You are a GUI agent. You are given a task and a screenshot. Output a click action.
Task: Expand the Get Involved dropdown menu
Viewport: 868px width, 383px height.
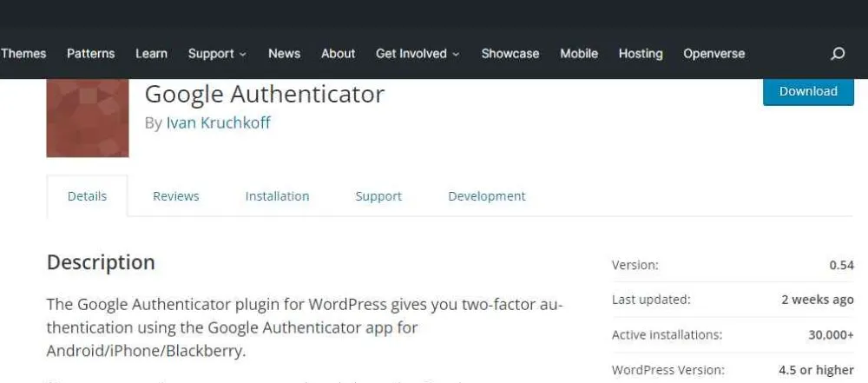click(417, 54)
